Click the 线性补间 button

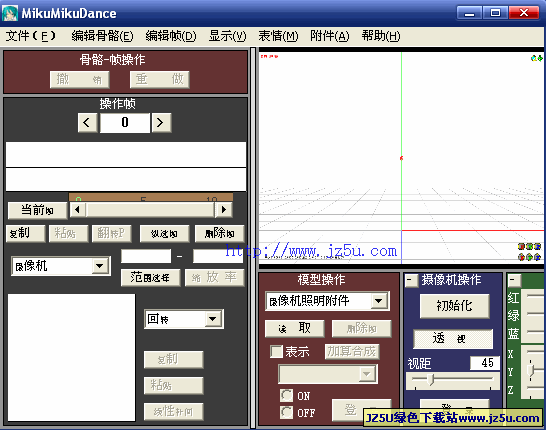click(173, 412)
